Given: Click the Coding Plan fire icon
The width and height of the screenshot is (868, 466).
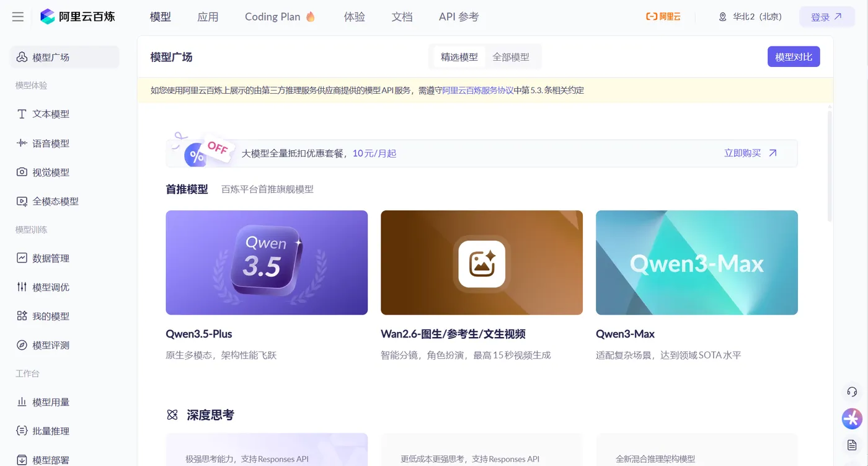Looking at the screenshot, I should click(311, 17).
